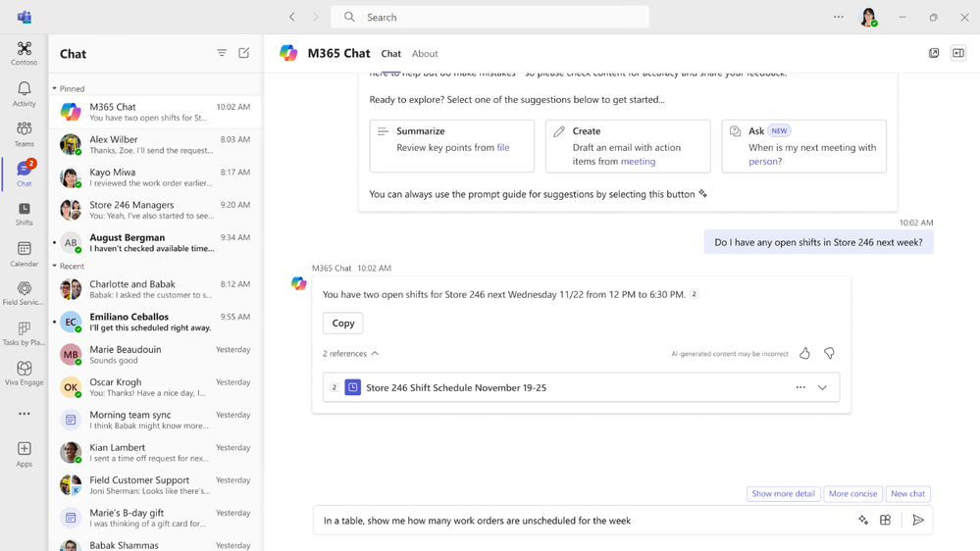Open Kayo Miwa chat

155,176
